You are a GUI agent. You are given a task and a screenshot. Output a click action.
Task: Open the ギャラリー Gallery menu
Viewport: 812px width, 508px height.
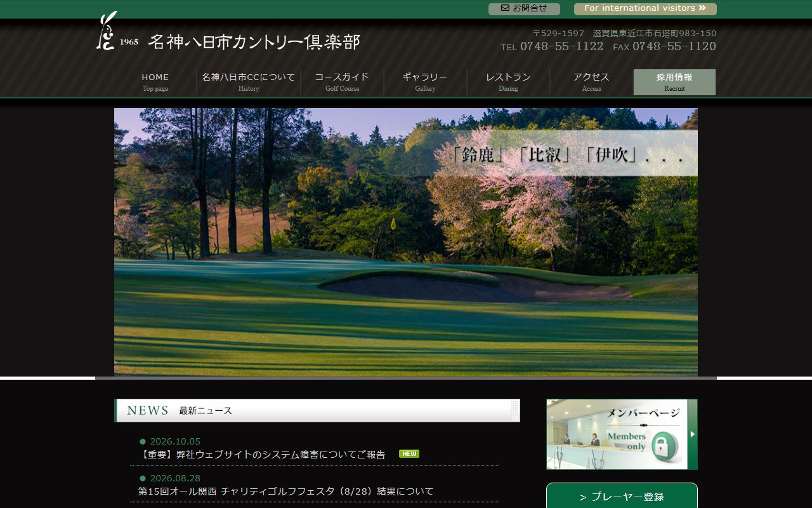[426, 83]
